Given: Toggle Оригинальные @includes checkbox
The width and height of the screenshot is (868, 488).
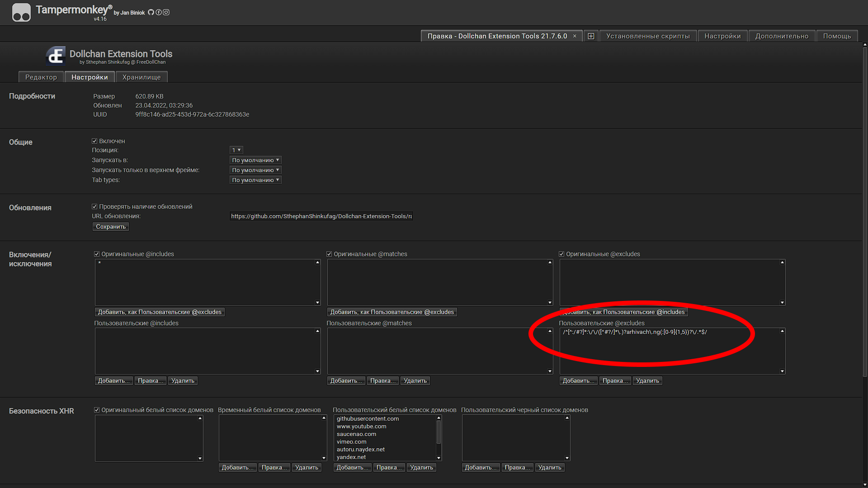Looking at the screenshot, I should 97,254.
